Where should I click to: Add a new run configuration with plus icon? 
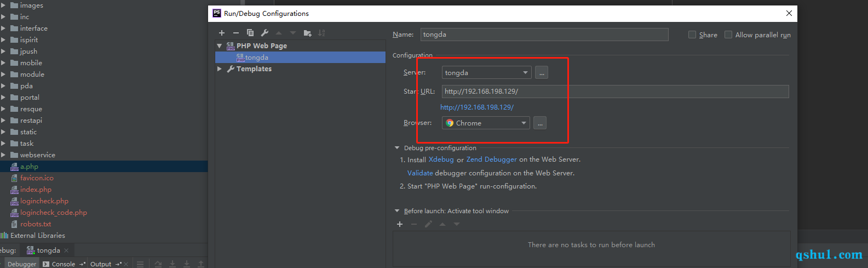[222, 33]
